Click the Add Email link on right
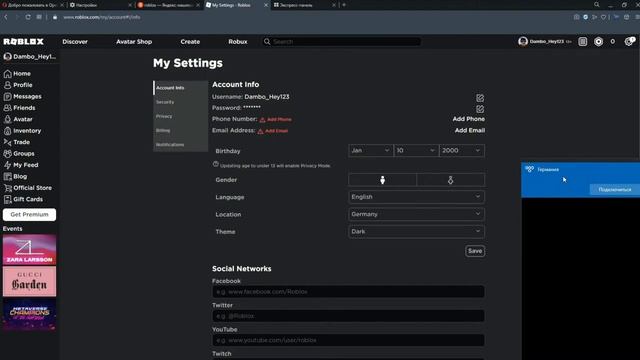640x360 pixels. tap(470, 130)
